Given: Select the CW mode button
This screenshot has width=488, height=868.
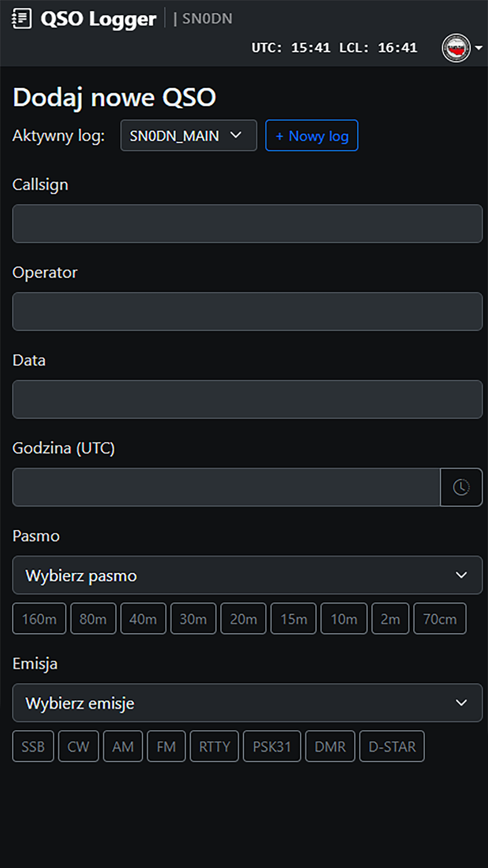Looking at the screenshot, I should coord(78,746).
